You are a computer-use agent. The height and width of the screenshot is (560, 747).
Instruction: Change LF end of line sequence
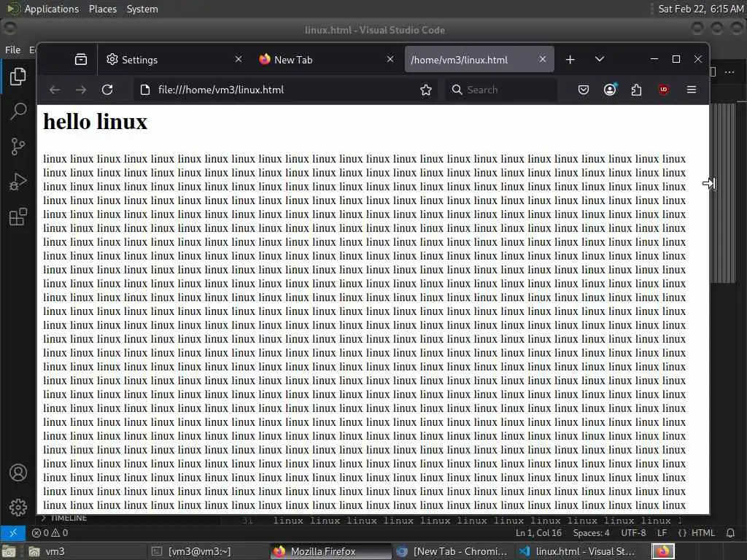click(662, 533)
